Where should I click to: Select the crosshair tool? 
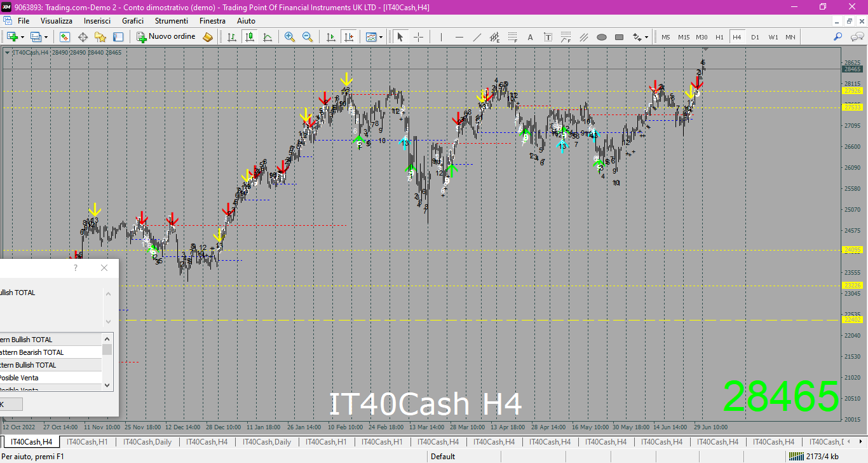418,37
